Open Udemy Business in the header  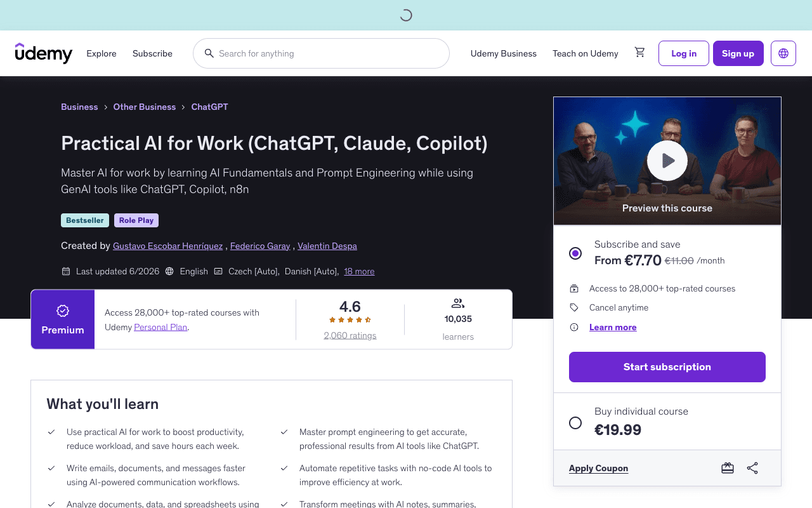504,53
